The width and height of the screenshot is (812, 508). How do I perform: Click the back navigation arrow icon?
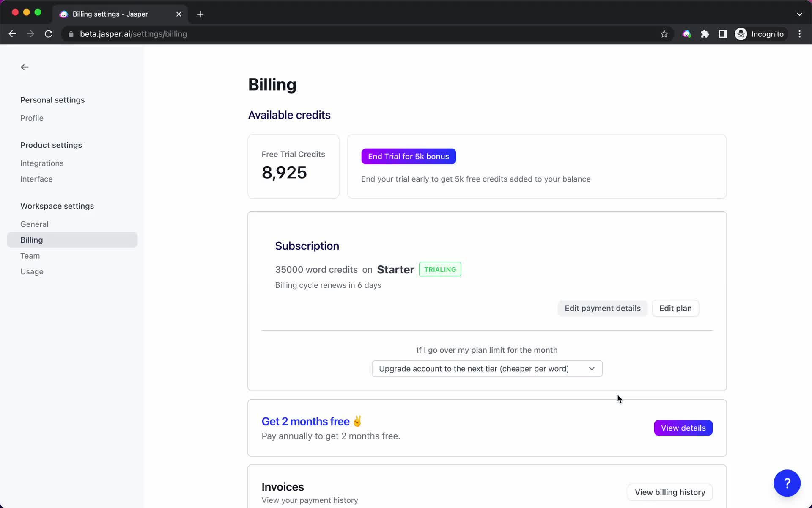click(25, 66)
